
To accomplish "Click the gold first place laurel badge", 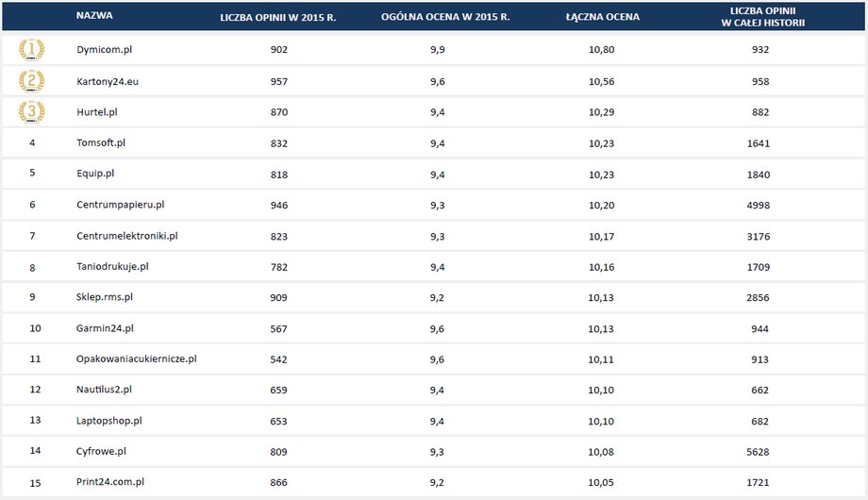I will pyautogui.click(x=31, y=49).
